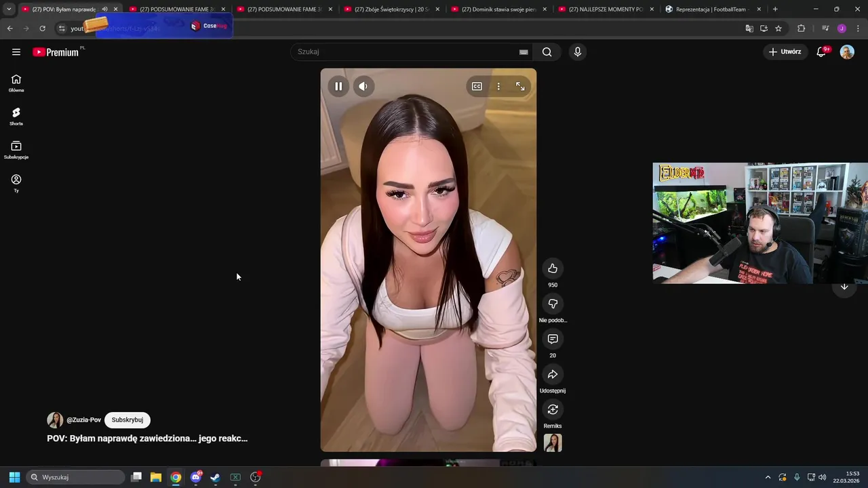Expand the Short to fullscreen
This screenshot has width=868, height=488.
pos(520,86)
